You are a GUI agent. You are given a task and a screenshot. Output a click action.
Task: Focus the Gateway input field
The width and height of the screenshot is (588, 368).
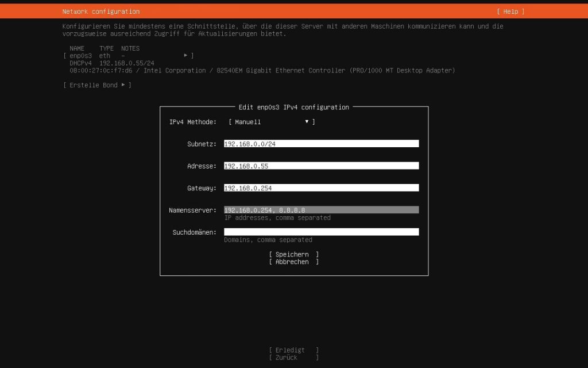[322, 188]
